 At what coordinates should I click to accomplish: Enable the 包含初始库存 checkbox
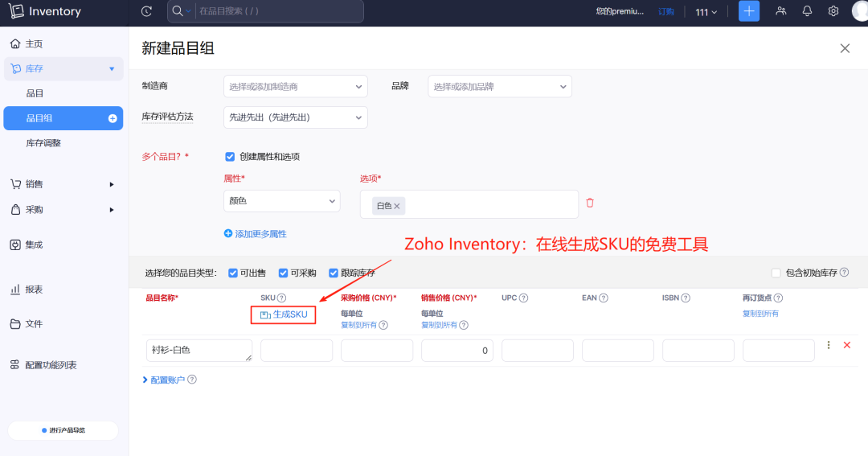[x=776, y=273]
